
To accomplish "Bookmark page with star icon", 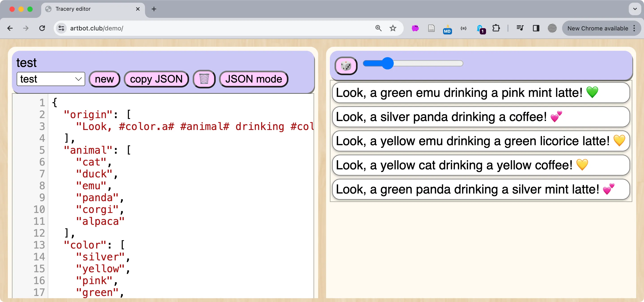I will pyautogui.click(x=393, y=28).
